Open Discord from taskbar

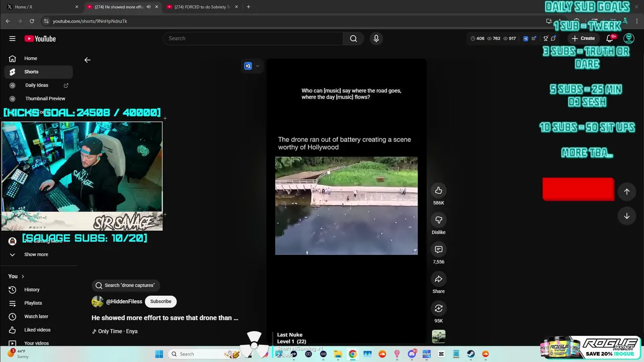click(412, 354)
